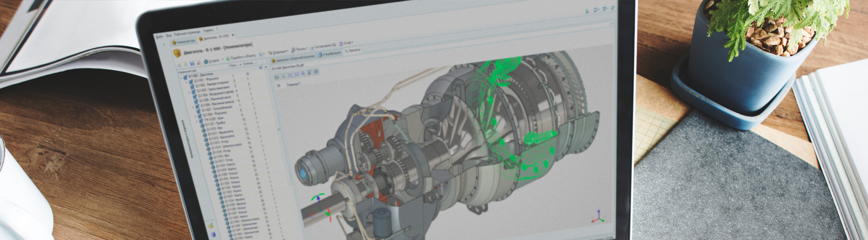Click the red delete document icon
The width and height of the screenshot is (868, 240).
click(198, 63)
